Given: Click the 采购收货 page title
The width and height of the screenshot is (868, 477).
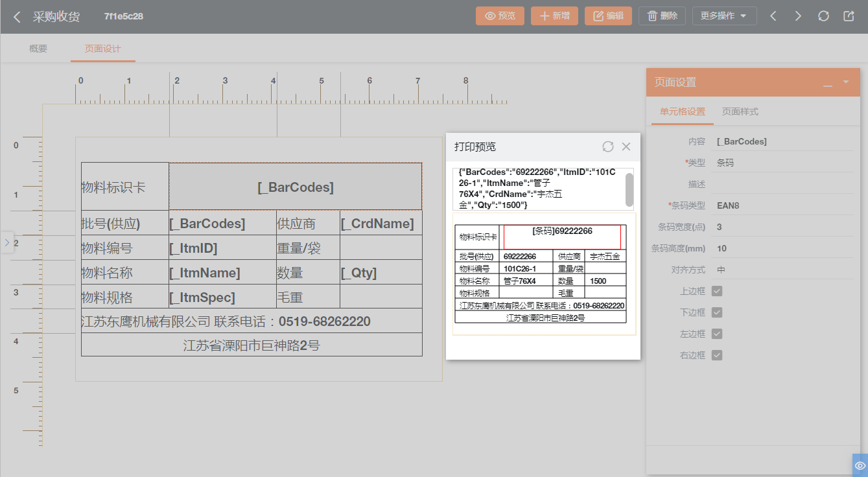Looking at the screenshot, I should pos(56,17).
